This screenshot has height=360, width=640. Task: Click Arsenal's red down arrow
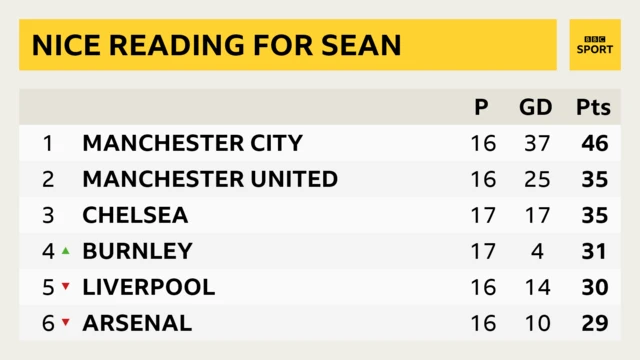[x=65, y=322]
